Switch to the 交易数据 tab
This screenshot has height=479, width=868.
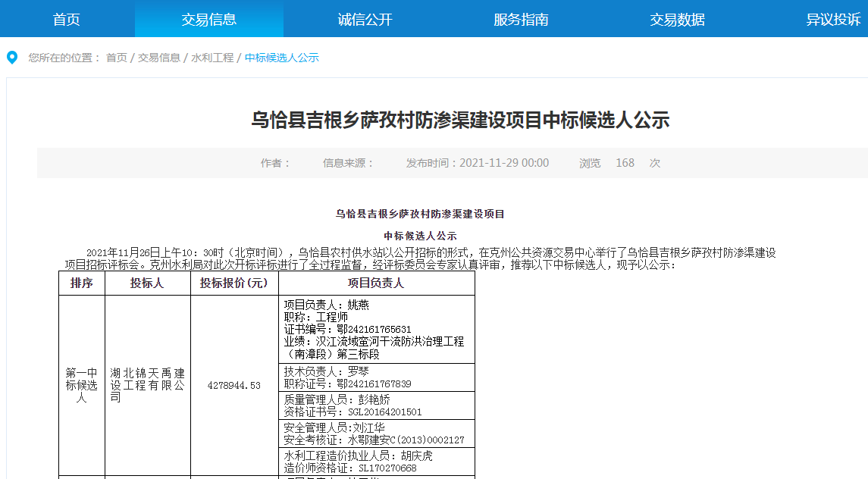point(677,20)
